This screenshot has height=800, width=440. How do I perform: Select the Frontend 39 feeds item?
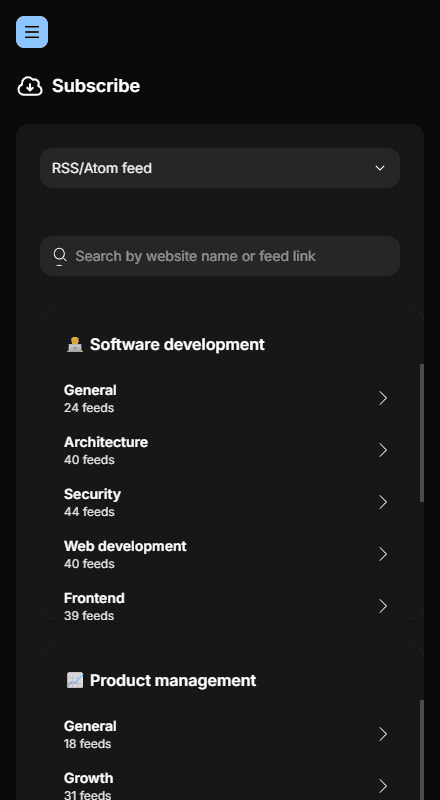tap(228, 606)
